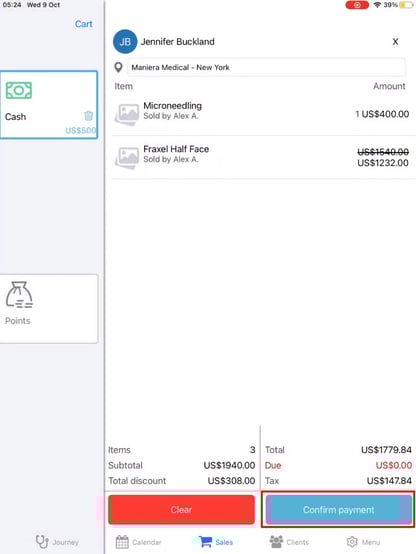Tap the screen recording indicator in status bar
This screenshot has width=416, height=554.
pyautogui.click(x=357, y=5)
